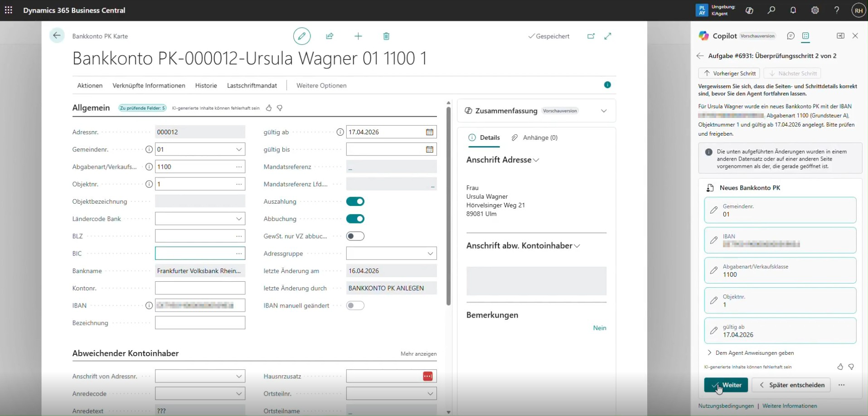Create a new record with plus icon
Screen dimensions: 868x416
tap(358, 36)
